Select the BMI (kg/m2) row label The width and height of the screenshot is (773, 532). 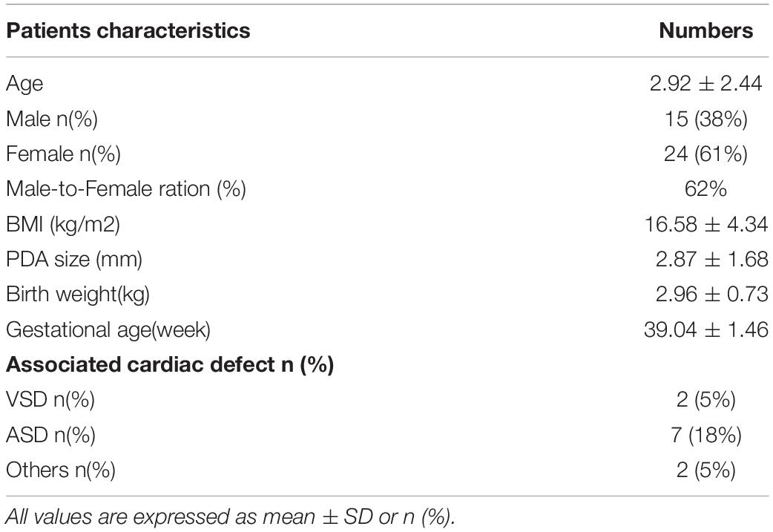pos(63,225)
